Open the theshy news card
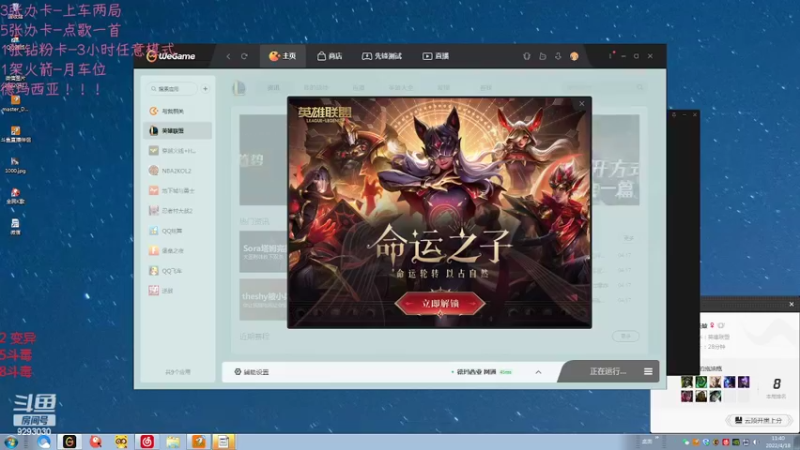Screen dimensions: 800x450 (263, 299)
